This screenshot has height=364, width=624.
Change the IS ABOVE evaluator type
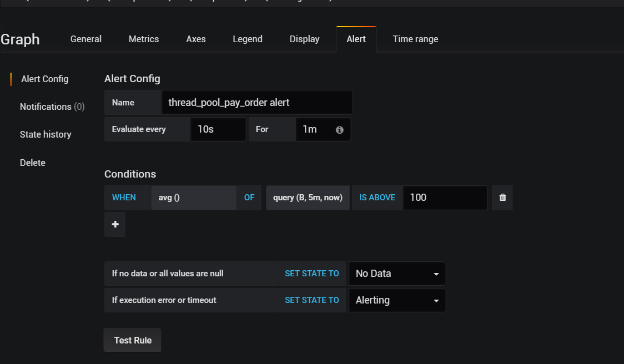click(377, 198)
